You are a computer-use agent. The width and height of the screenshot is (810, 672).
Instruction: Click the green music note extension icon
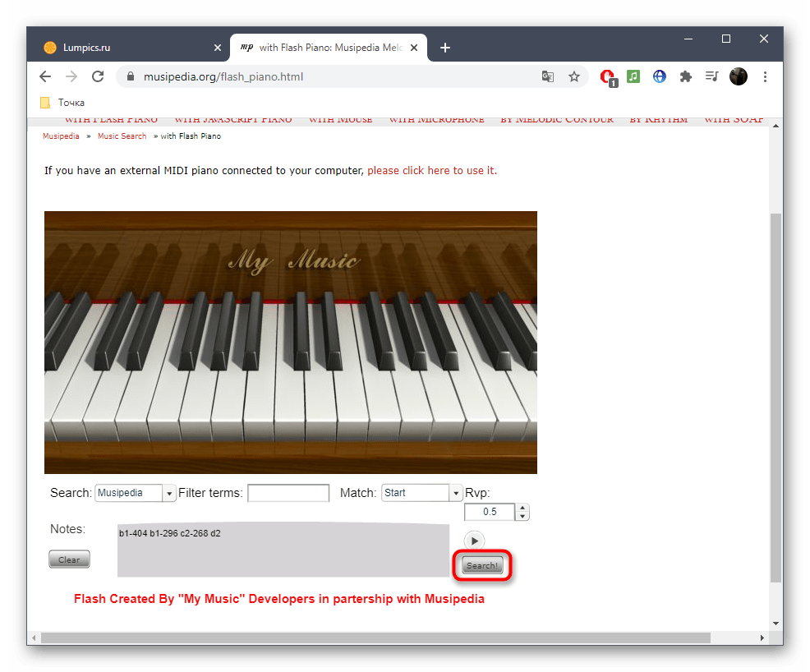(x=633, y=76)
